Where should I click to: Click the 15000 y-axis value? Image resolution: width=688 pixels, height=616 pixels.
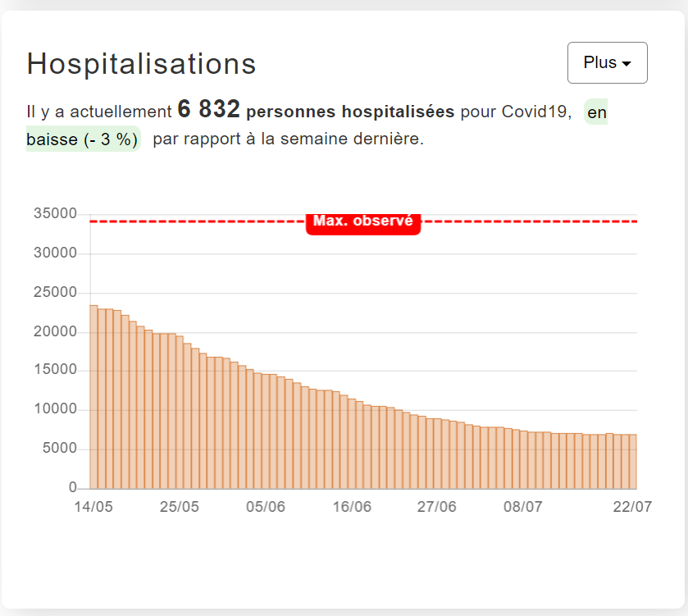pos(56,371)
